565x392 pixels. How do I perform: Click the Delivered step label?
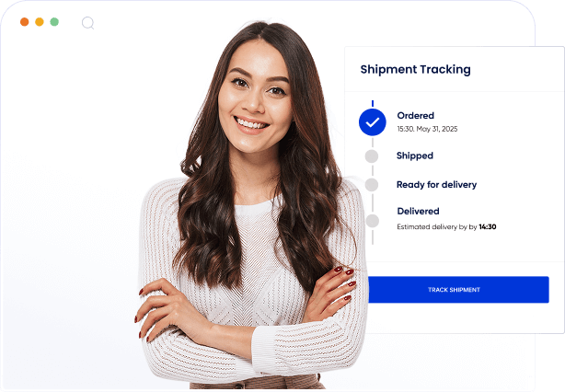(418, 211)
